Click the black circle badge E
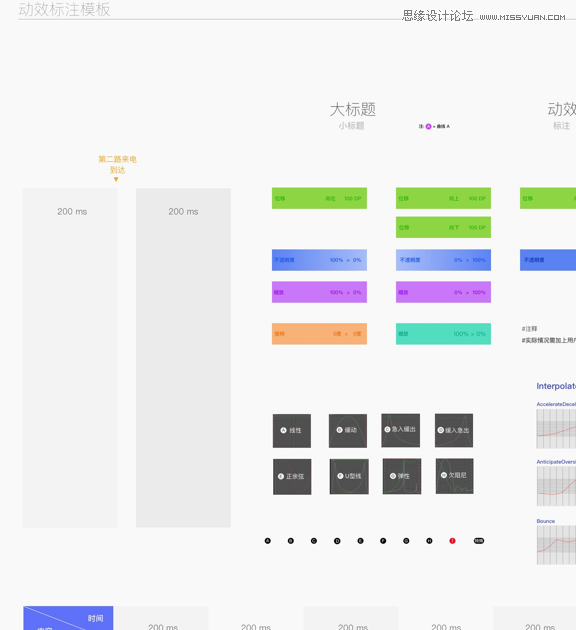Image resolution: width=576 pixels, height=630 pixels. (x=360, y=541)
